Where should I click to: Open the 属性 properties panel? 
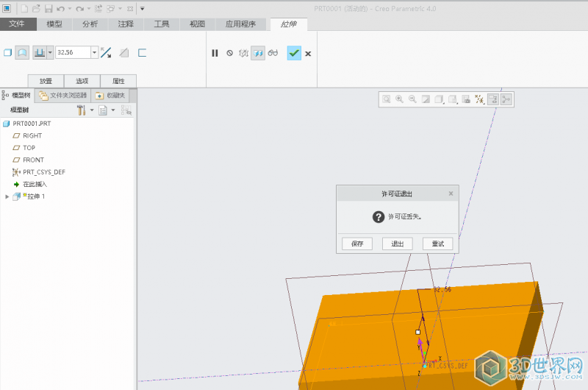click(118, 81)
